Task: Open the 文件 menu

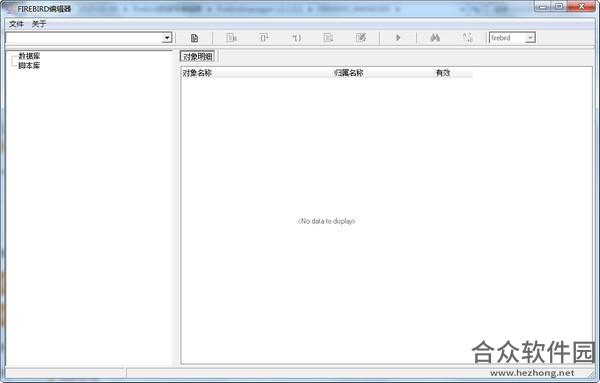Action: coord(16,24)
